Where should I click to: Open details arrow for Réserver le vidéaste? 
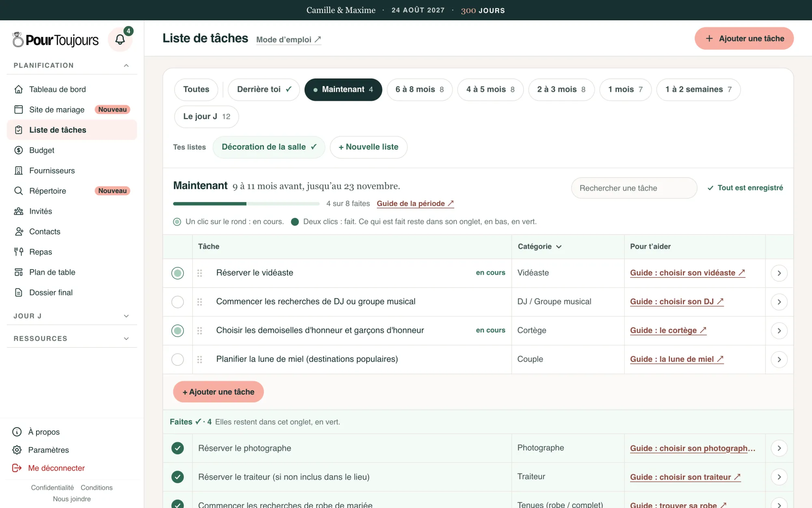[779, 273]
